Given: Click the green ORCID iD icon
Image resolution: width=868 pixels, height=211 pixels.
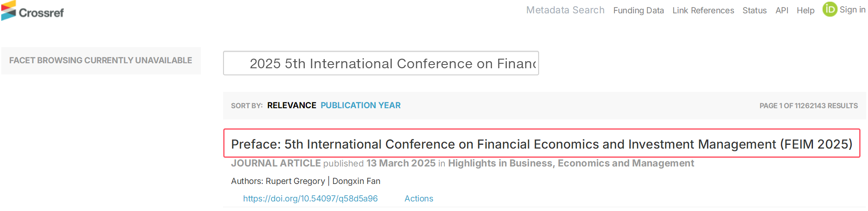Looking at the screenshot, I should pyautogui.click(x=830, y=9).
